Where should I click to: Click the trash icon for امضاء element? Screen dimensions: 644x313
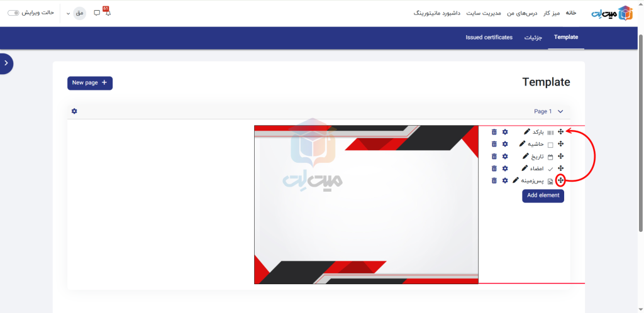pyautogui.click(x=494, y=168)
